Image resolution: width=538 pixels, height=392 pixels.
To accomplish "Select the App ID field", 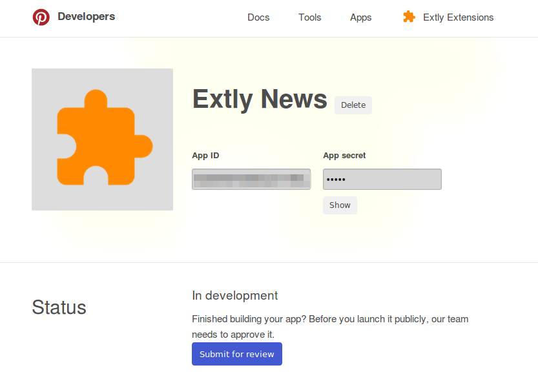I will (251, 179).
